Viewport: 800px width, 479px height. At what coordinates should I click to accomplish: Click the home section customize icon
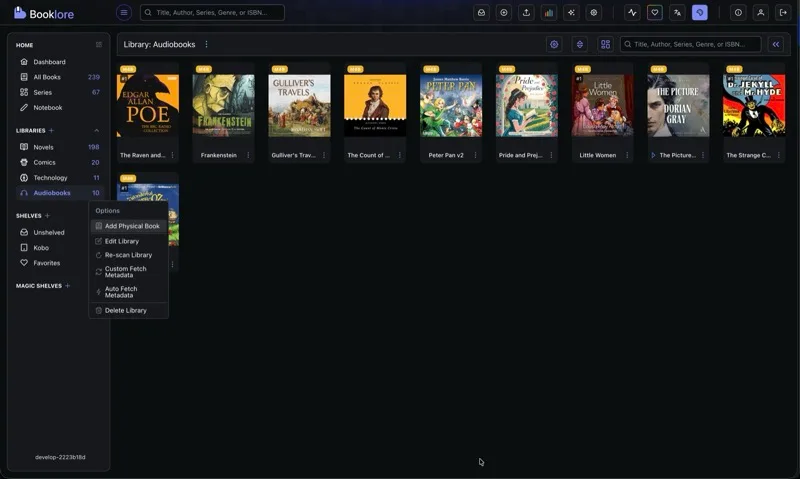click(98, 45)
